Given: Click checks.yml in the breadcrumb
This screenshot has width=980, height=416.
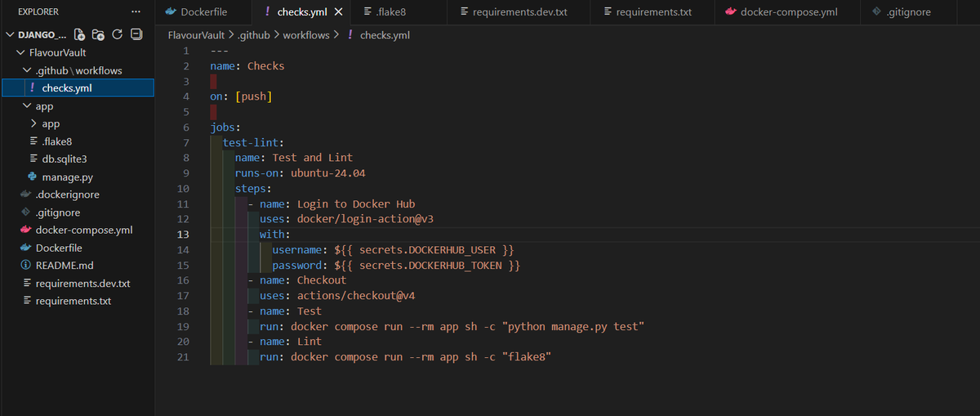Looking at the screenshot, I should click(385, 35).
